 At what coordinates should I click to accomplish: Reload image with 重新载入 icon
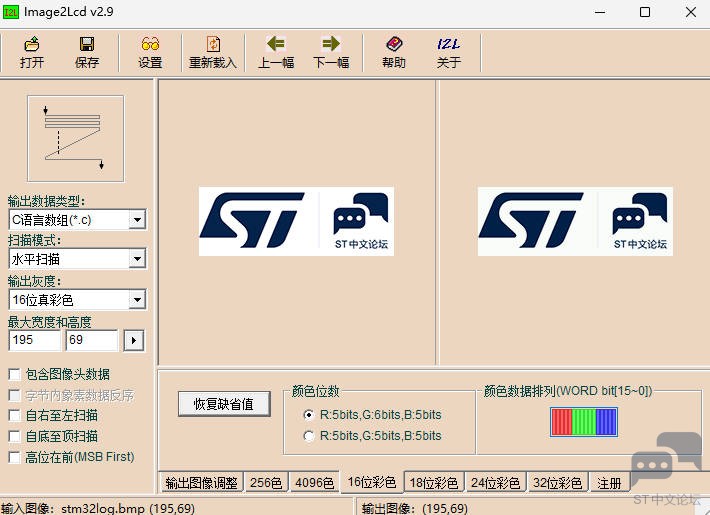[213, 53]
